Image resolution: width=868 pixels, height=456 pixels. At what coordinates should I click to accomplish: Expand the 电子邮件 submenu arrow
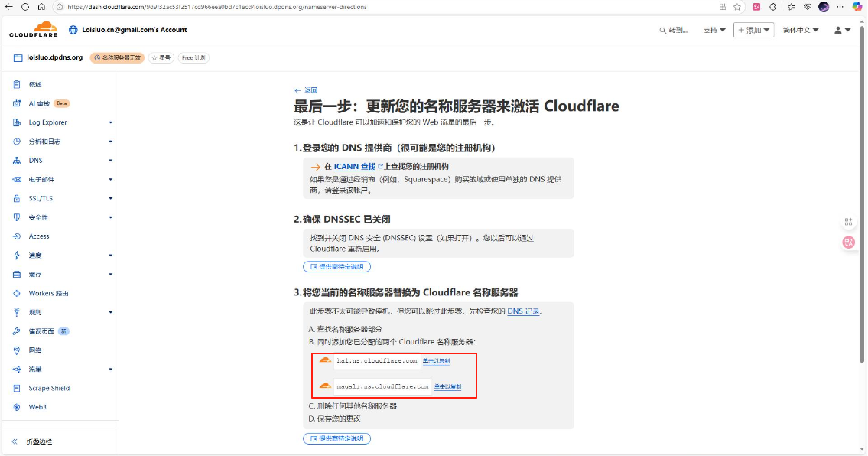110,180
